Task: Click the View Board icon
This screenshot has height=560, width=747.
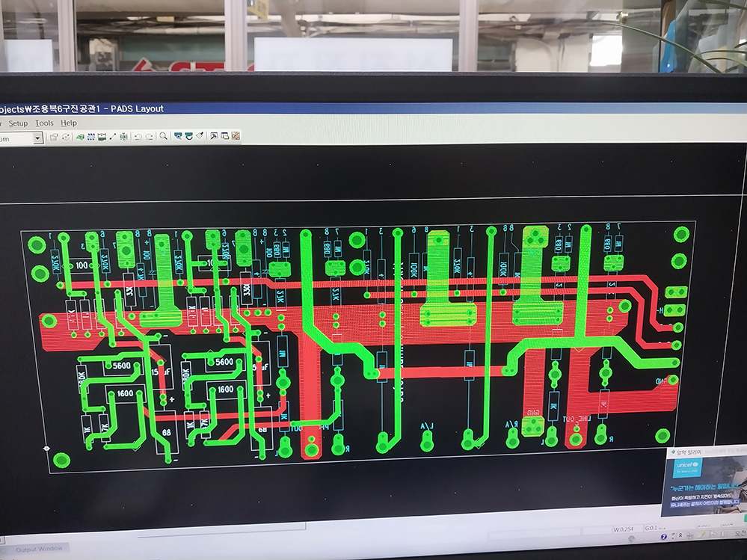Action: click(x=178, y=136)
